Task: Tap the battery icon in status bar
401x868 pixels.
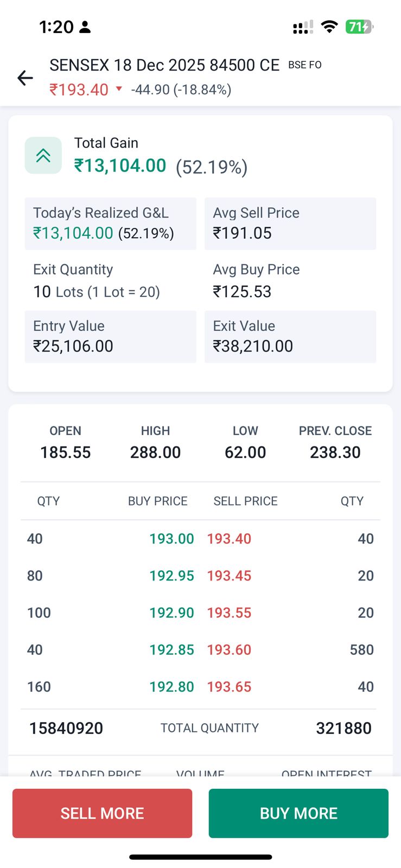Action: [359, 27]
